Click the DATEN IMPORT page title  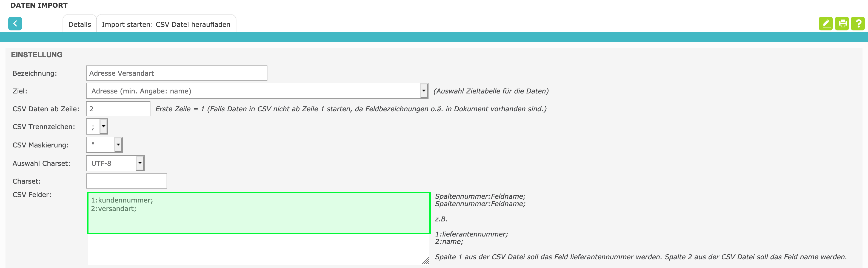pos(39,5)
